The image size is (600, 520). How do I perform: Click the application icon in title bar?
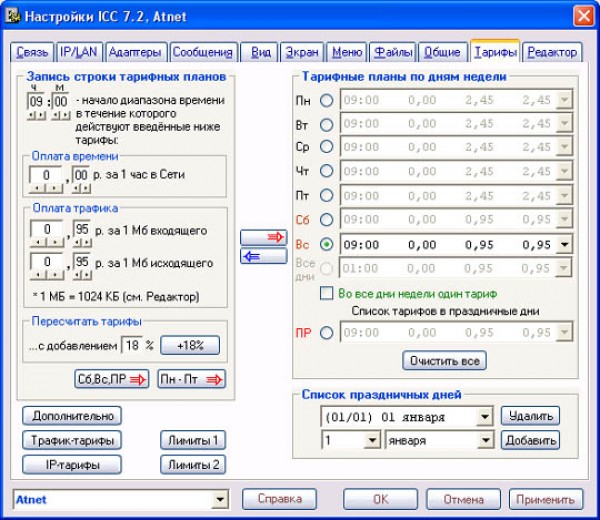pyautogui.click(x=15, y=16)
